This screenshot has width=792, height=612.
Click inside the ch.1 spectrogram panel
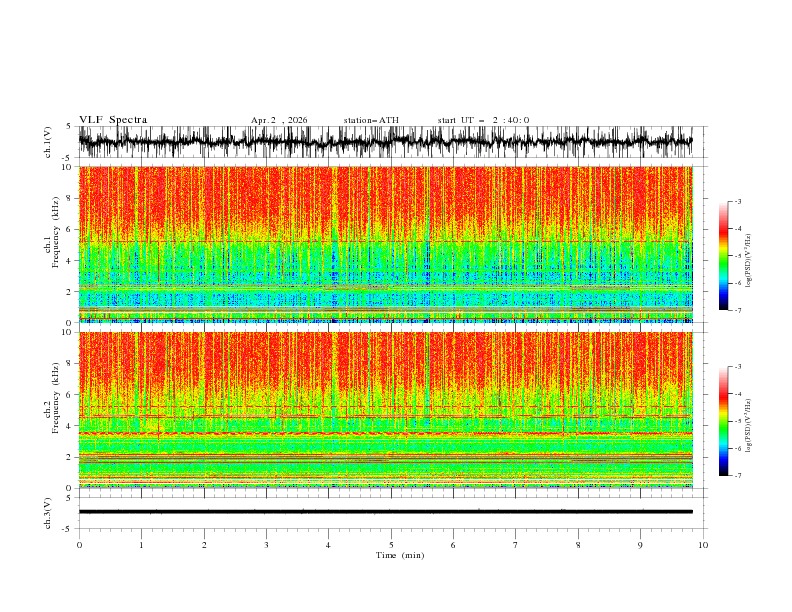[385, 244]
